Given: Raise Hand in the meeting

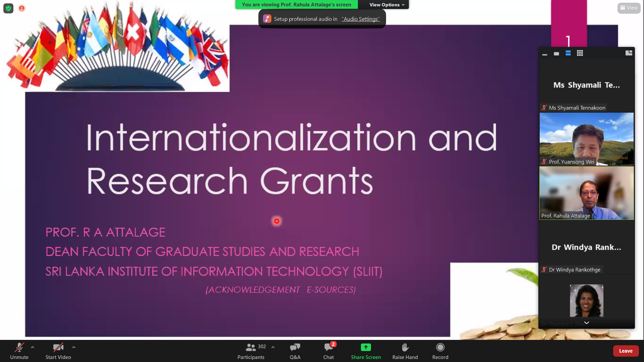Looking at the screenshot, I should pyautogui.click(x=405, y=351).
